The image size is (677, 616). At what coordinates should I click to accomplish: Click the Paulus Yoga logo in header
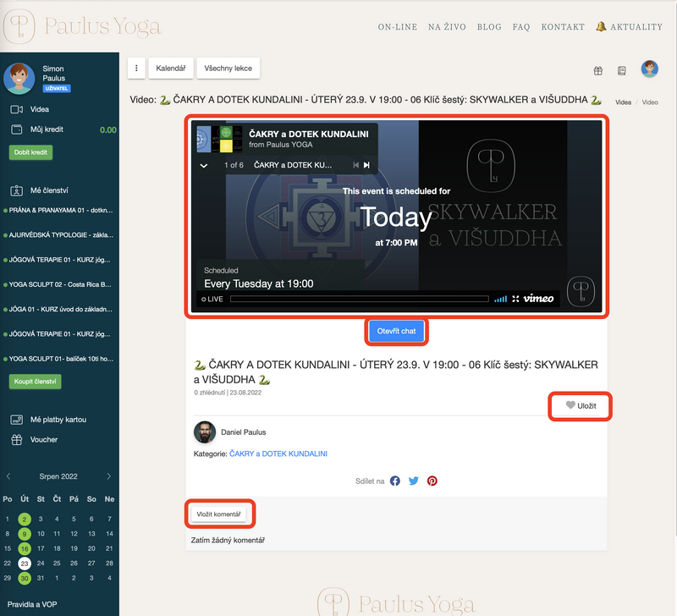pyautogui.click(x=82, y=26)
